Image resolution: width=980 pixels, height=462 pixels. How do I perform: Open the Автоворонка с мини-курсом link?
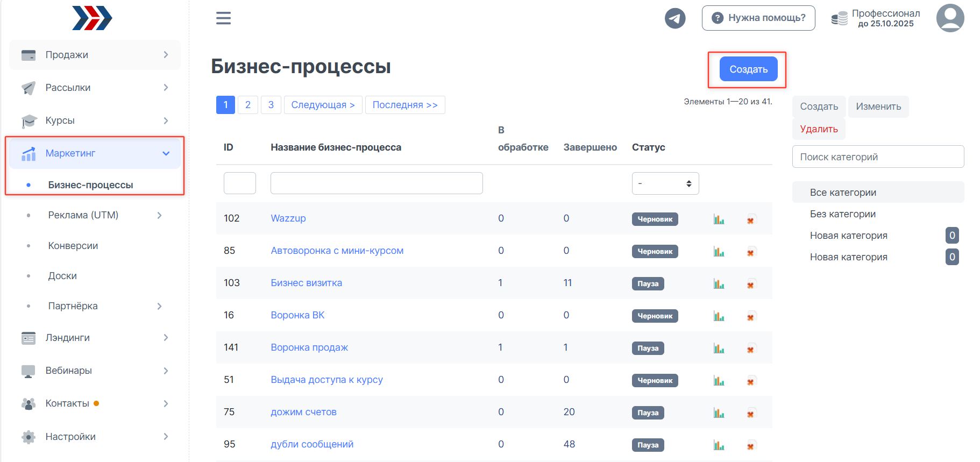(337, 251)
